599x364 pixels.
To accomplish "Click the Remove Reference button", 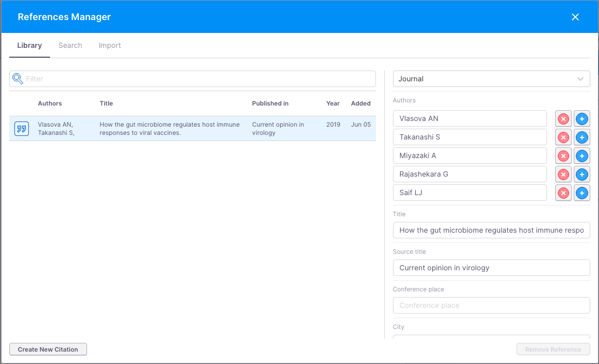I will [553, 349].
